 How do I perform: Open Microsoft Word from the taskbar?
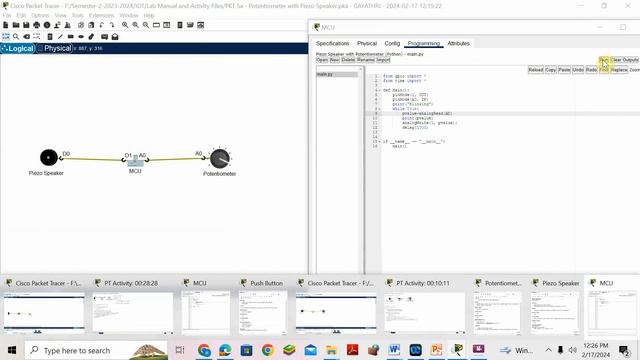394,350
